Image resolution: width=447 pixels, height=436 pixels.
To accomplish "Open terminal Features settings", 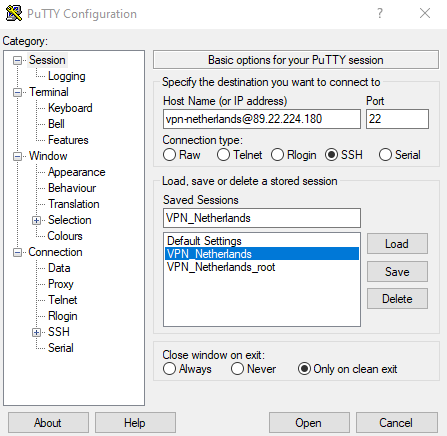I will [x=68, y=140].
